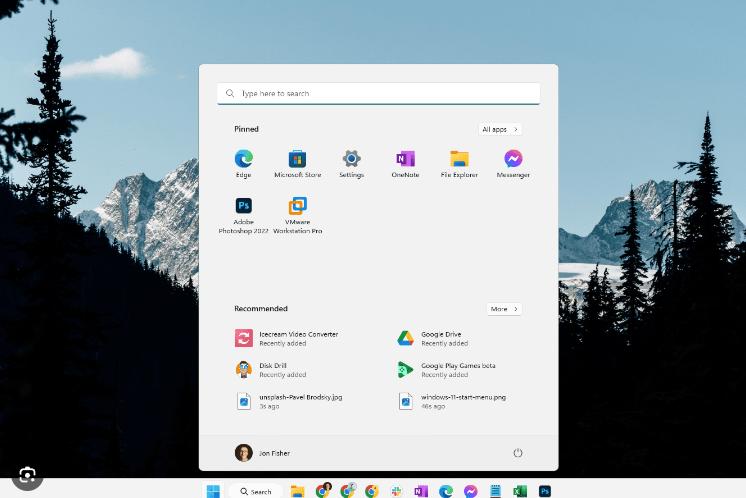This screenshot has width=746, height=498.
Task: Open File Explorer from pinned apps
Action: pos(459,163)
